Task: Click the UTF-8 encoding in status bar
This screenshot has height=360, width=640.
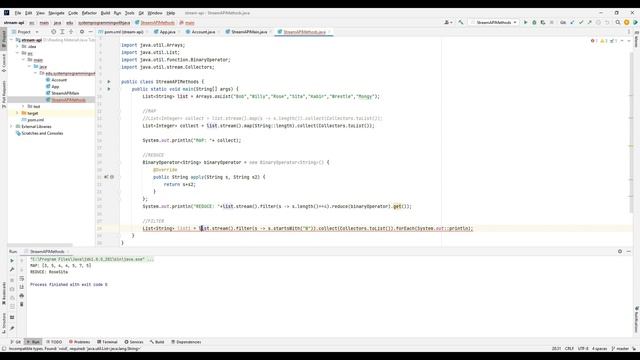Action: 583,349
